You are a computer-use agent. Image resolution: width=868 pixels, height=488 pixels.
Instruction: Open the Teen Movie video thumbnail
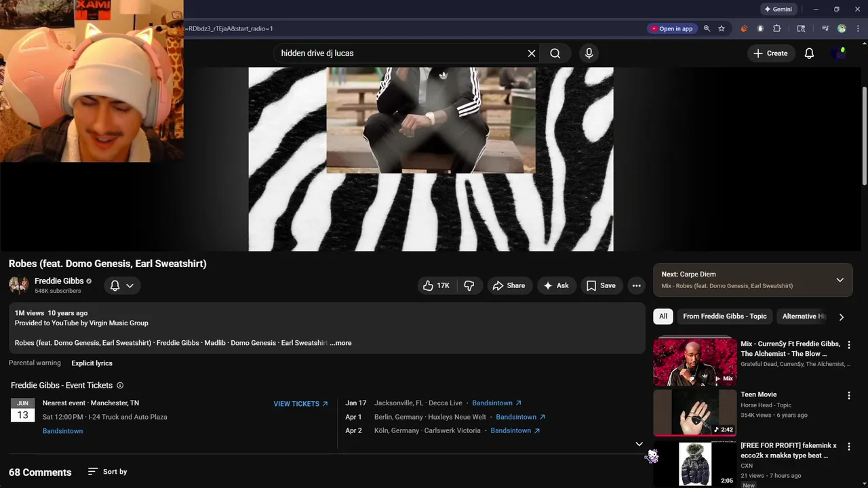point(694,413)
